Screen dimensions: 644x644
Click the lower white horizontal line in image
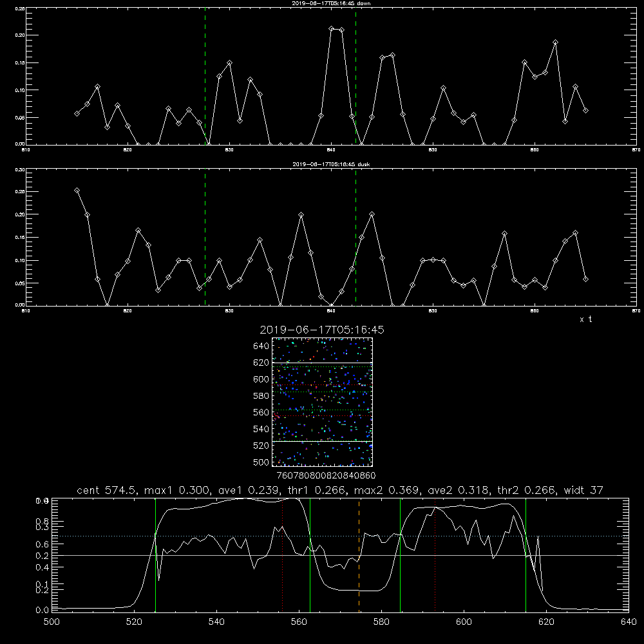tap(322, 441)
